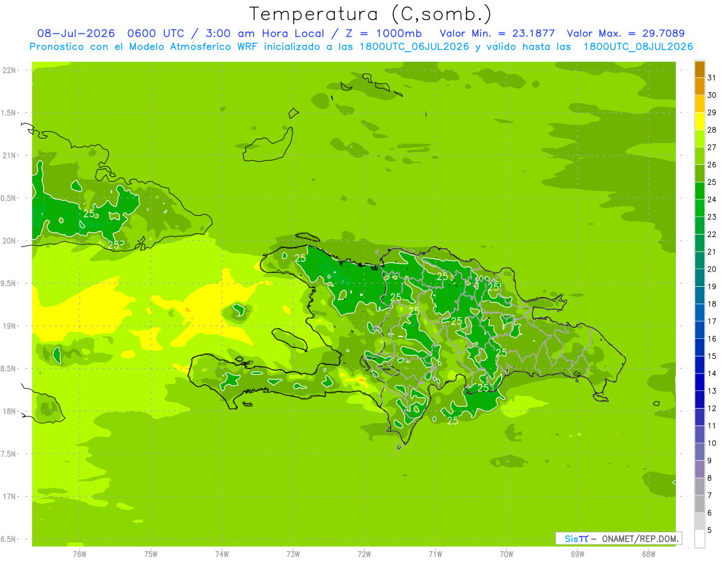Viewport: 728px width, 562px height.
Task: Click the legend scale value '10'
Action: click(712, 443)
